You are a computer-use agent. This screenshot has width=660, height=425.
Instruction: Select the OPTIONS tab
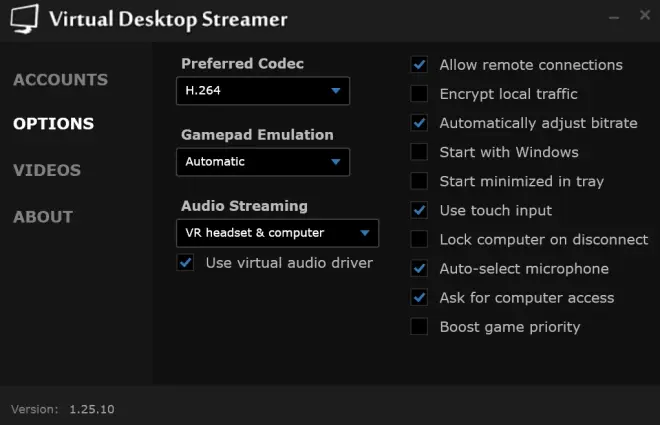[x=53, y=123]
